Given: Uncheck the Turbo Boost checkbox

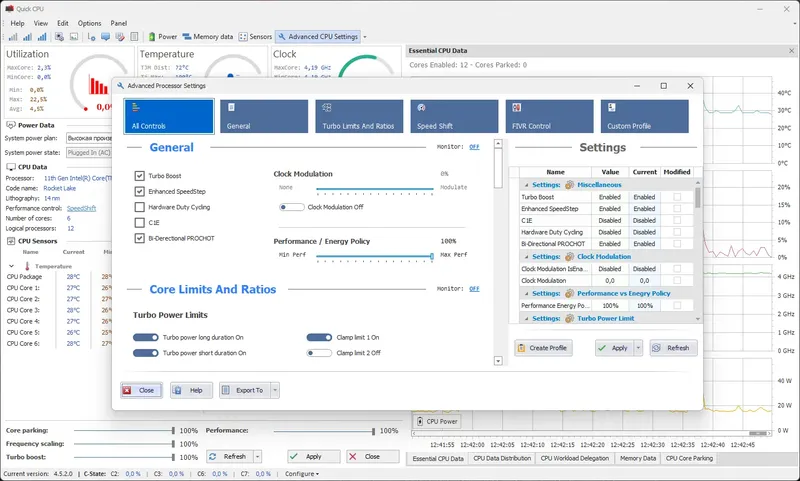Looking at the screenshot, I should click(139, 176).
